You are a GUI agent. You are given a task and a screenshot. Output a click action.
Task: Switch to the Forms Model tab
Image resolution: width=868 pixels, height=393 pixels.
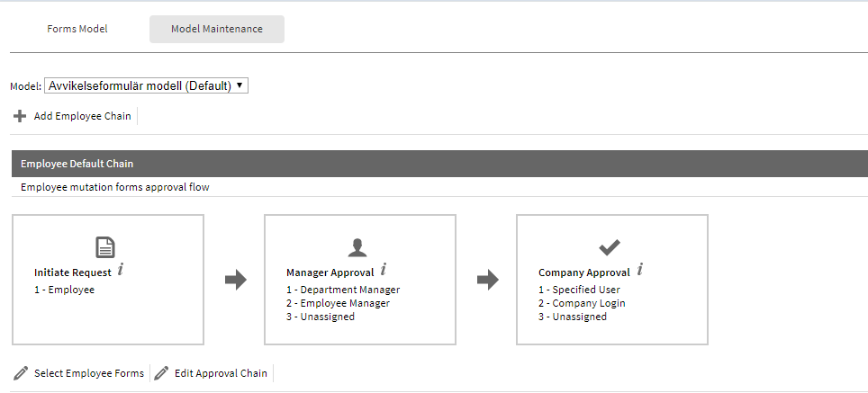[x=77, y=29]
